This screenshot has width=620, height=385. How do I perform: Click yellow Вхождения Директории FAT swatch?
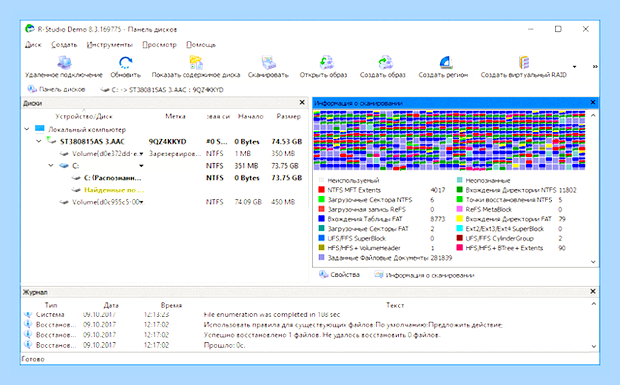459,219
